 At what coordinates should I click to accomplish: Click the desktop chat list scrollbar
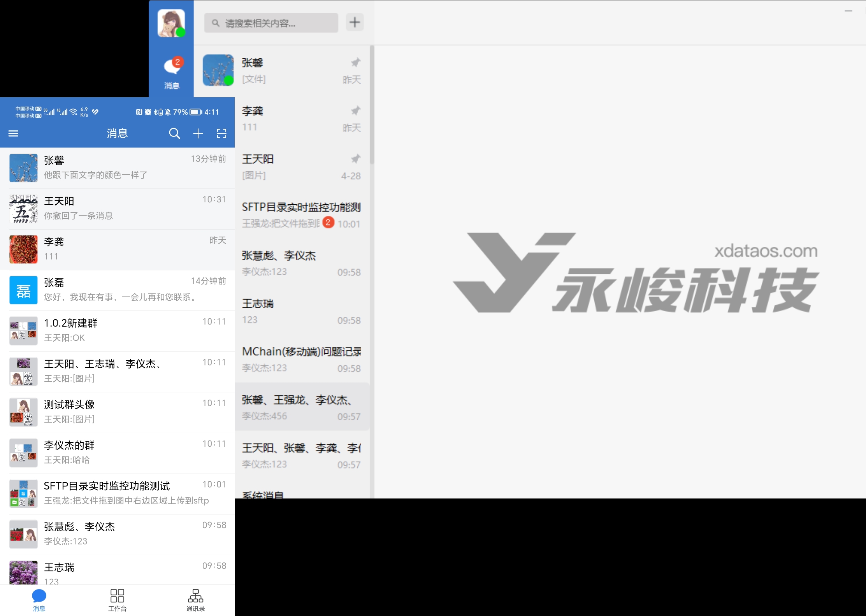point(372,105)
